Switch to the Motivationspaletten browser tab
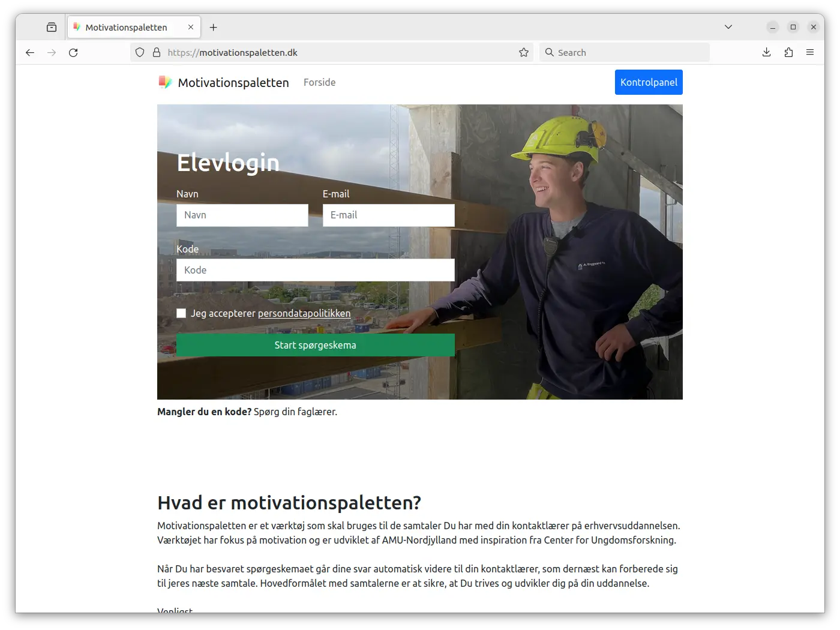 click(x=126, y=27)
